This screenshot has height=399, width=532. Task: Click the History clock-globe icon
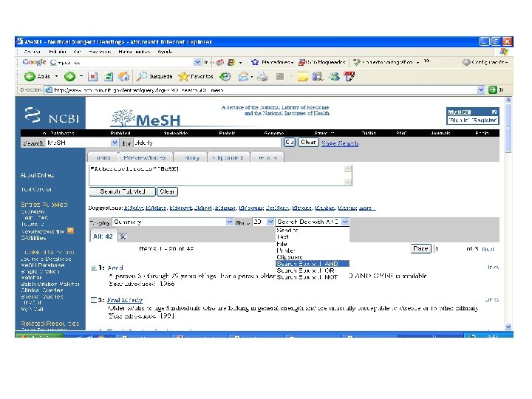pos(225,77)
